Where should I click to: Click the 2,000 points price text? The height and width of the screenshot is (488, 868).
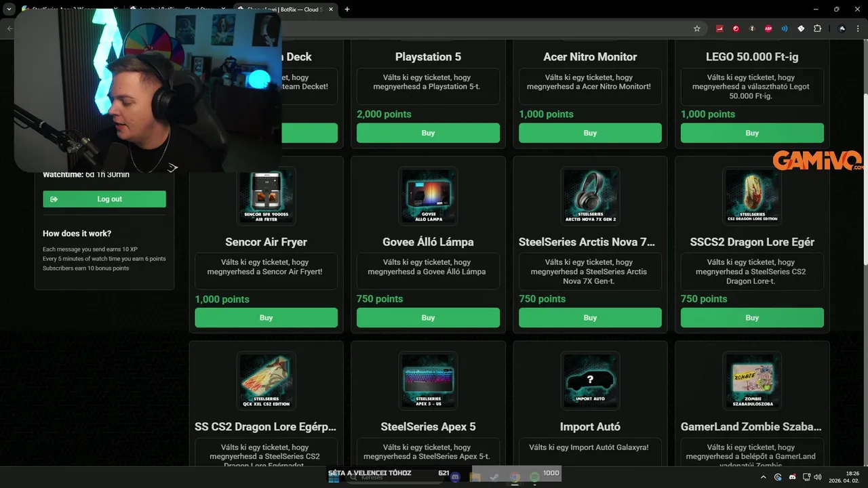384,114
